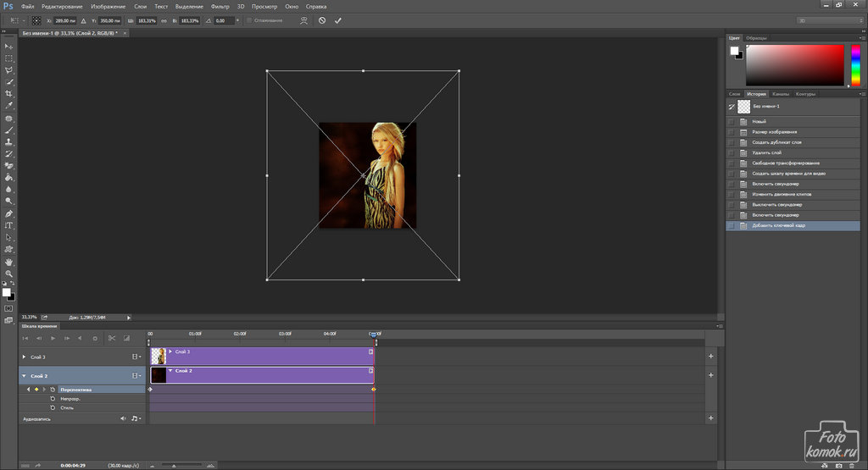The image size is (868, 470).
Task: Pick a color in the color field
Action: pos(794,64)
